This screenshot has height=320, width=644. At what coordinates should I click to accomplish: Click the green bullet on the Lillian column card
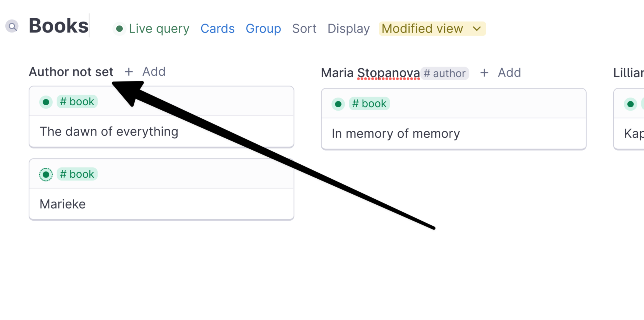click(630, 104)
